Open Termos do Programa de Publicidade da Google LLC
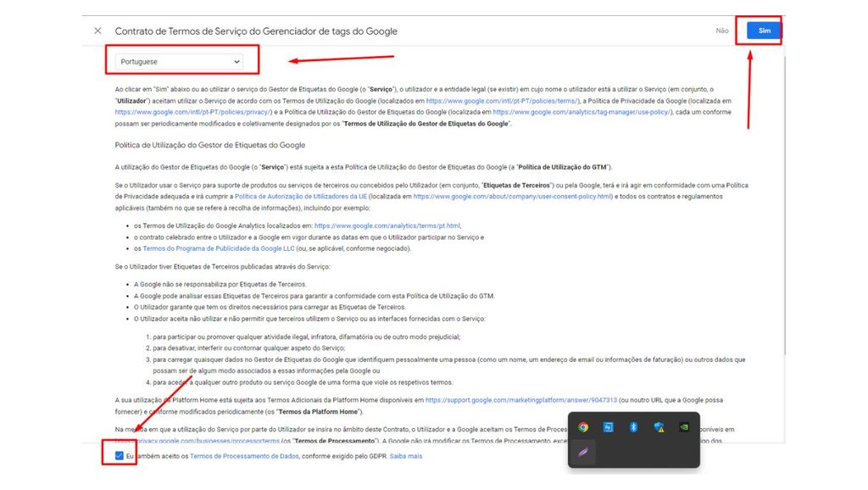 click(x=219, y=248)
